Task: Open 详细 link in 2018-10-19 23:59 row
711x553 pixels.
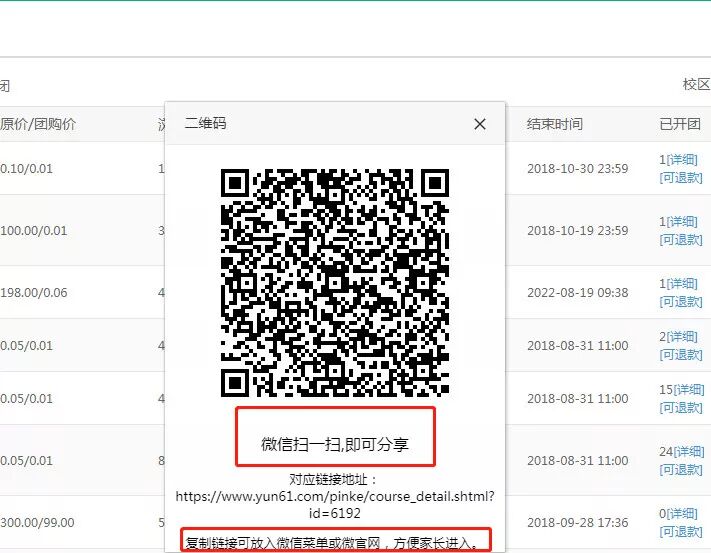Action: coord(682,222)
